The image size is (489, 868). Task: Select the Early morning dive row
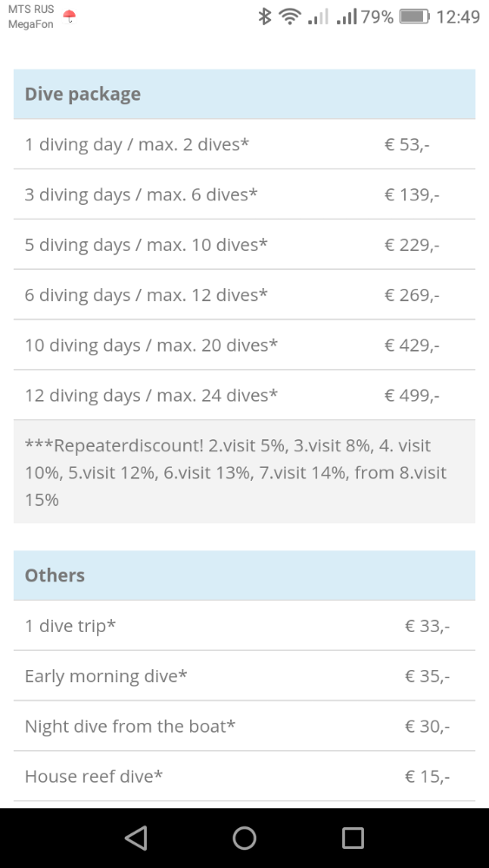click(x=244, y=676)
